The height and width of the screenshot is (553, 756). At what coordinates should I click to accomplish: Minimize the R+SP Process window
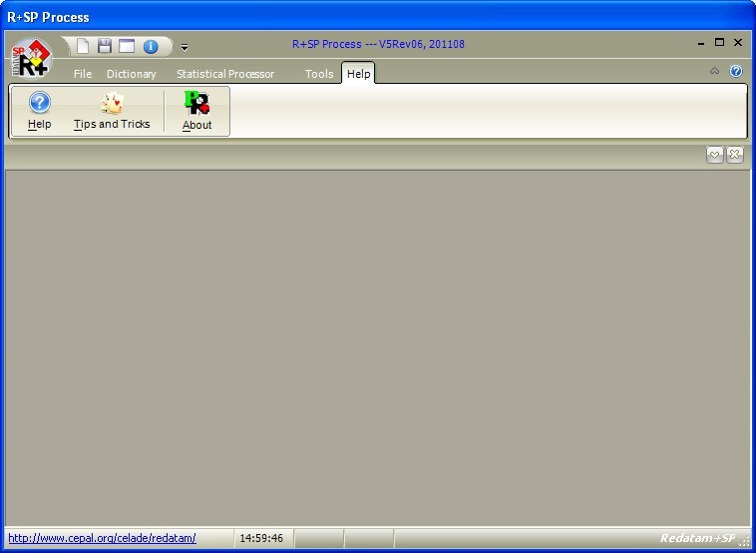tap(701, 44)
